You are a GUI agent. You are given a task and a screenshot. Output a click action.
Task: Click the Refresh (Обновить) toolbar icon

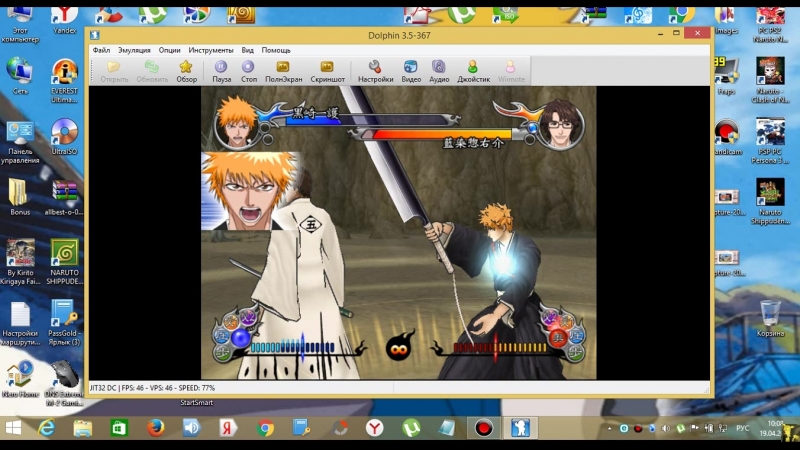point(152,71)
